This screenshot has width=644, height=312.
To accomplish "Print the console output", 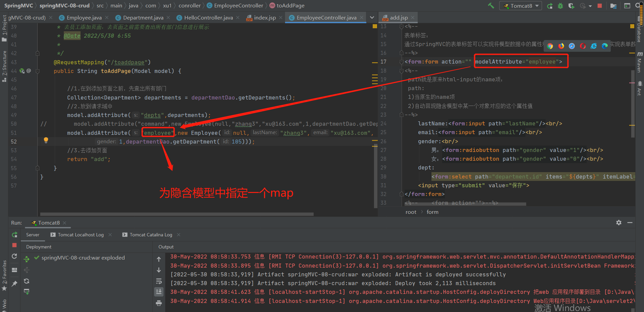I will click(x=159, y=303).
